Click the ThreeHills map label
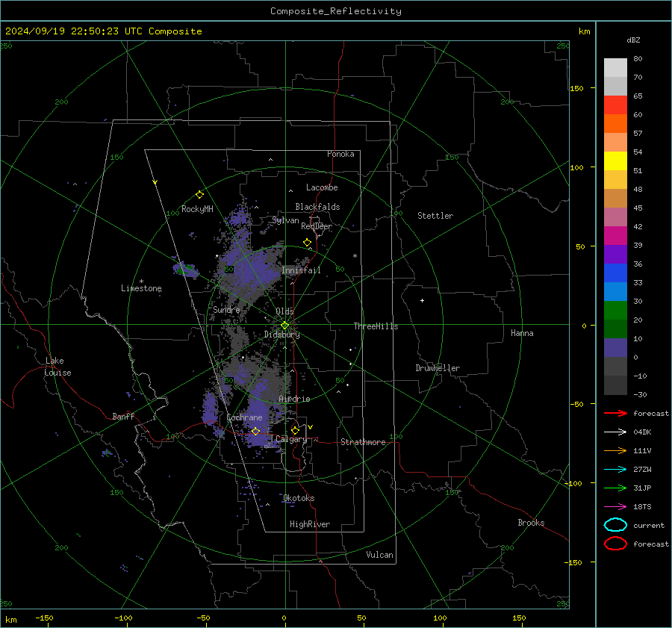This screenshot has height=628, width=672. tap(376, 326)
